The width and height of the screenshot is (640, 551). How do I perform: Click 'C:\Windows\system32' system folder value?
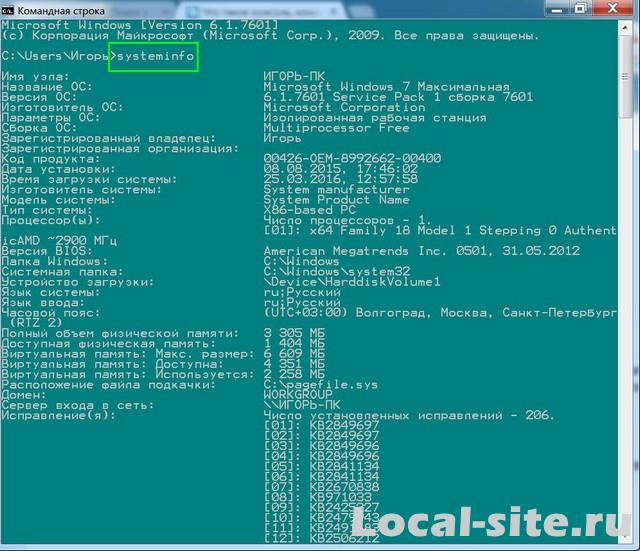[x=336, y=271]
